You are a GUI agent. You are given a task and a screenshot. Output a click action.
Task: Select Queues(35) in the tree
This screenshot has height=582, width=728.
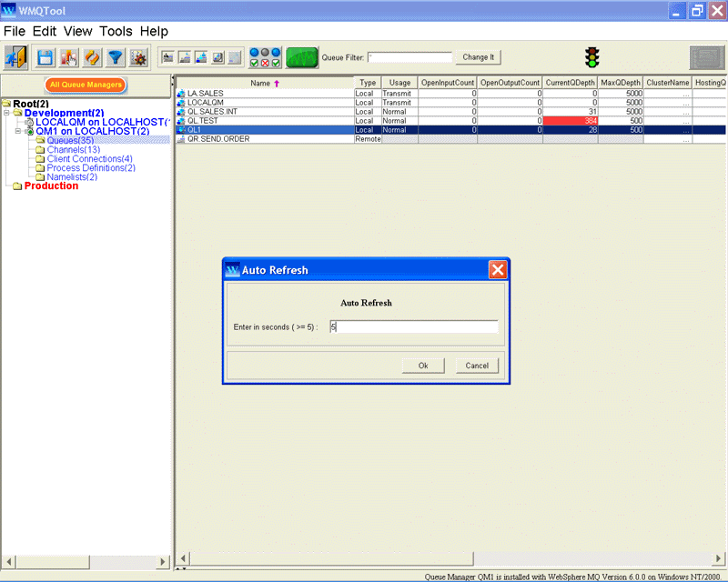[70, 141]
